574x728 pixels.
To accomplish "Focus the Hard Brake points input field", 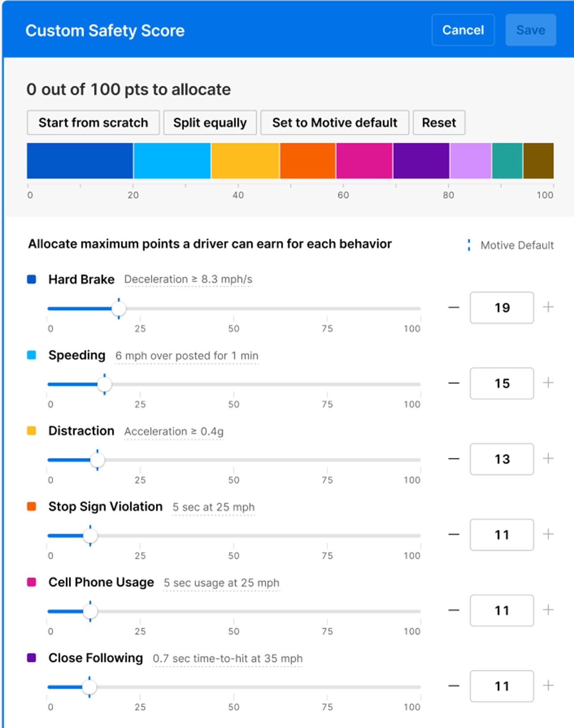I will click(x=502, y=308).
